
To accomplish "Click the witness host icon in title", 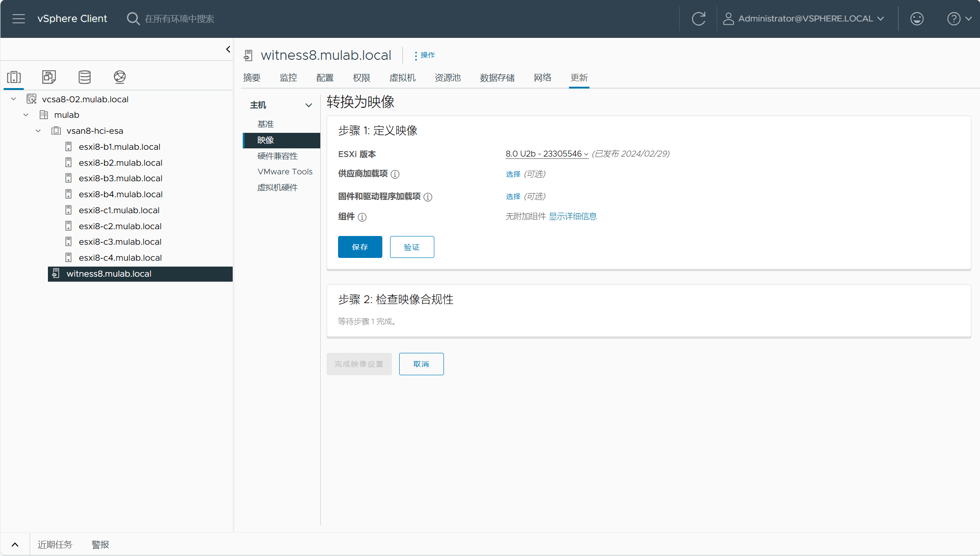I will tap(248, 56).
